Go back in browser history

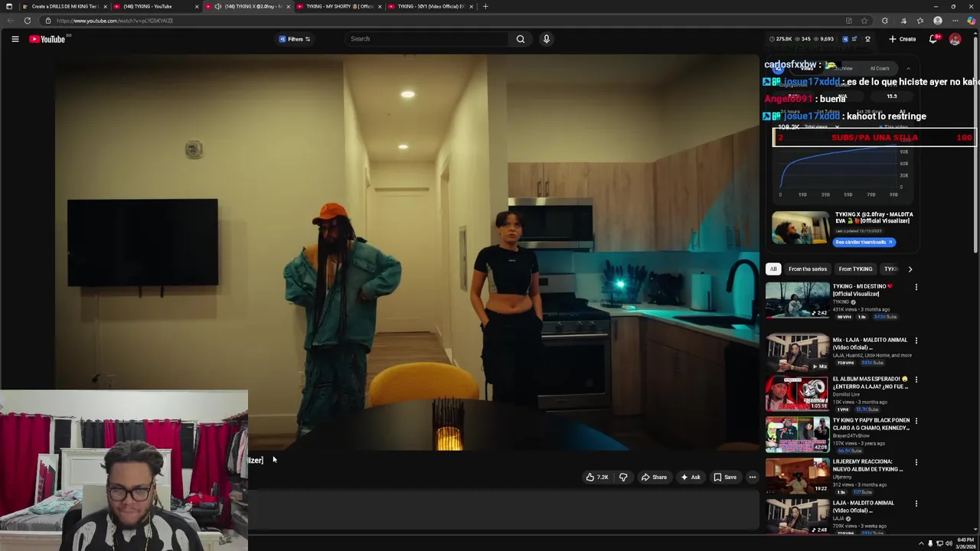[x=11, y=21]
